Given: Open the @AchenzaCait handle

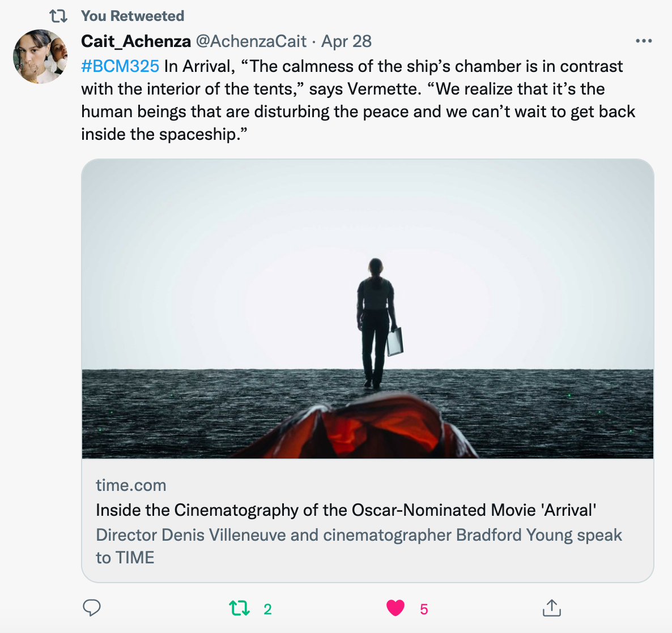Looking at the screenshot, I should point(251,41).
